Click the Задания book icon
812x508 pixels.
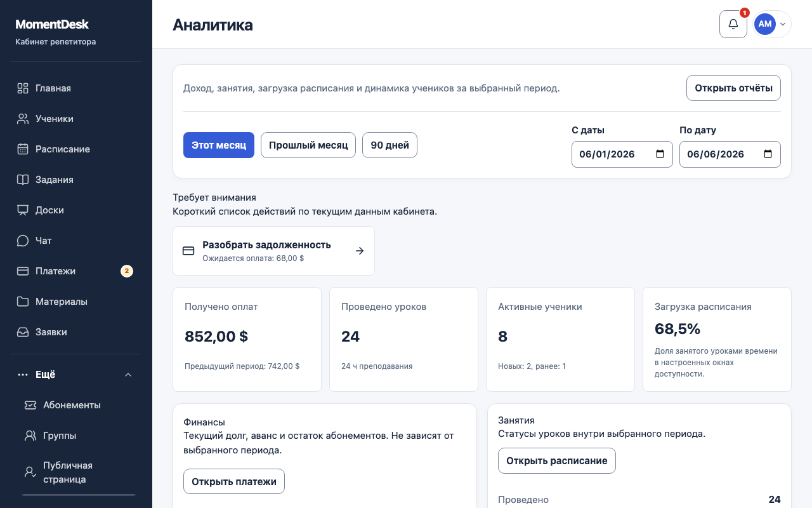[x=23, y=180]
